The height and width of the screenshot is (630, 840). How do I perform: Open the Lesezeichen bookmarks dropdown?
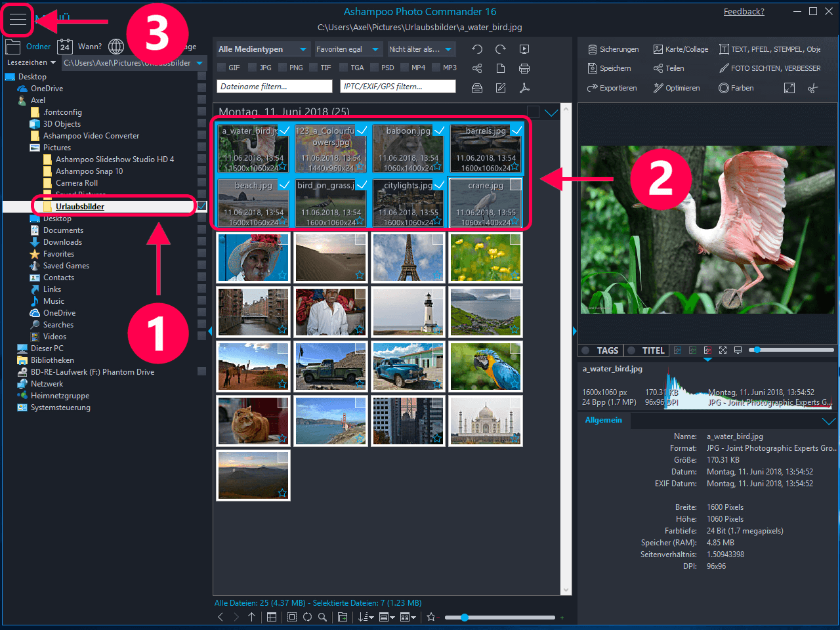[31, 63]
